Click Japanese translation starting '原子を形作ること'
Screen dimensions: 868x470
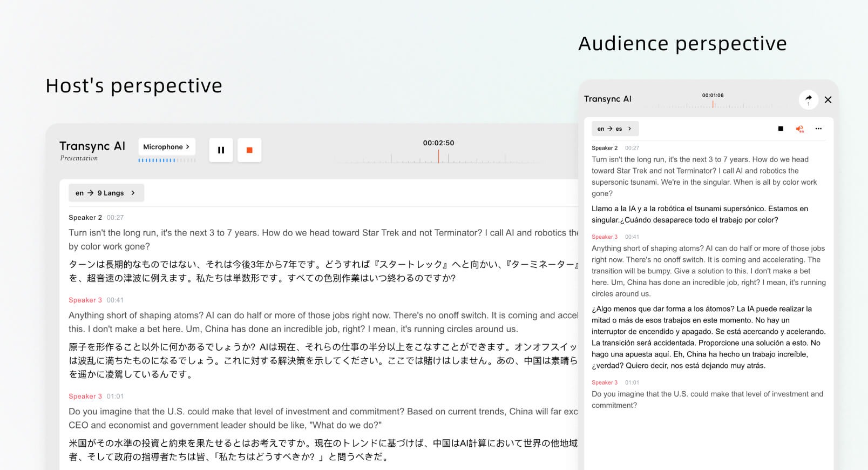[324, 360]
